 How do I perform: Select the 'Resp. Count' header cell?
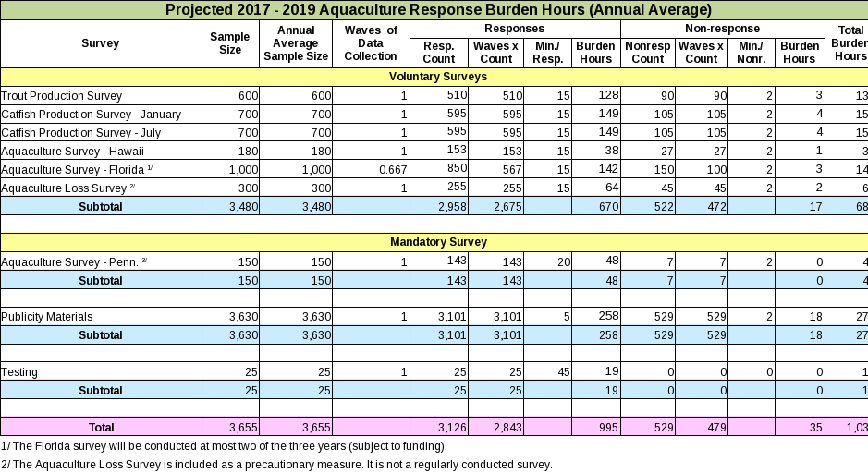(x=439, y=53)
